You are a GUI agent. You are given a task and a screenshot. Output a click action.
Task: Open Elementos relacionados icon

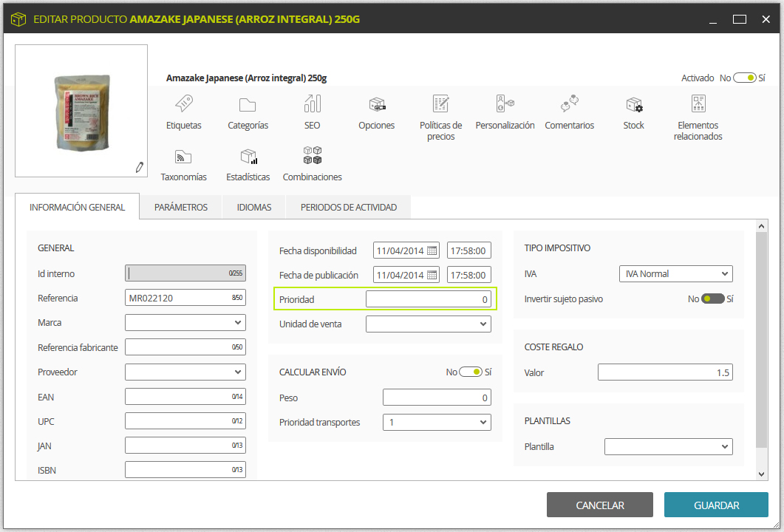coord(698,103)
